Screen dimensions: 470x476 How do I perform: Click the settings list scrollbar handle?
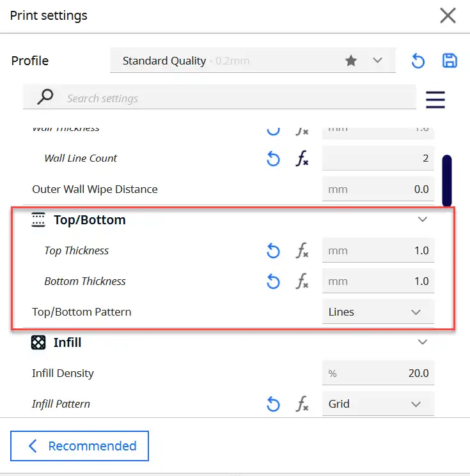[447, 181]
